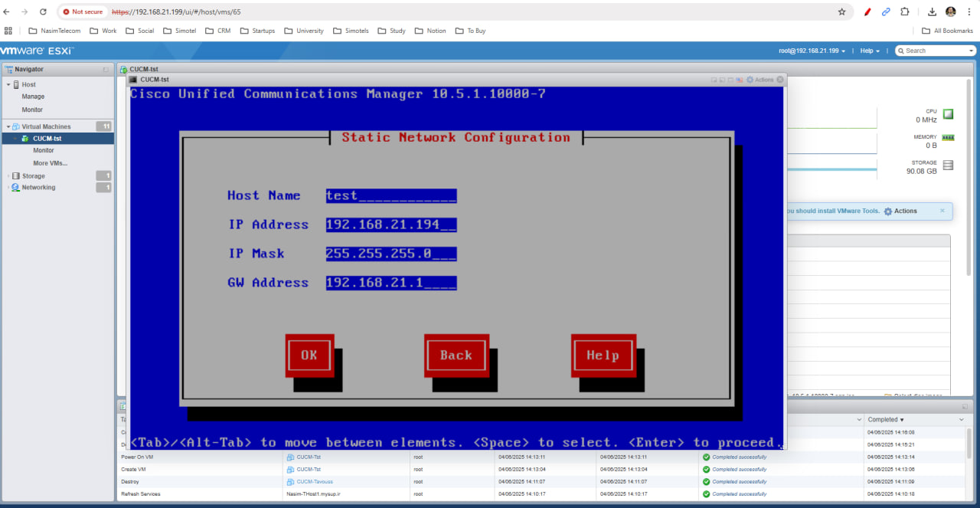Open the Help dropdown menu
Image resolution: width=980 pixels, height=508 pixels.
[x=870, y=51]
